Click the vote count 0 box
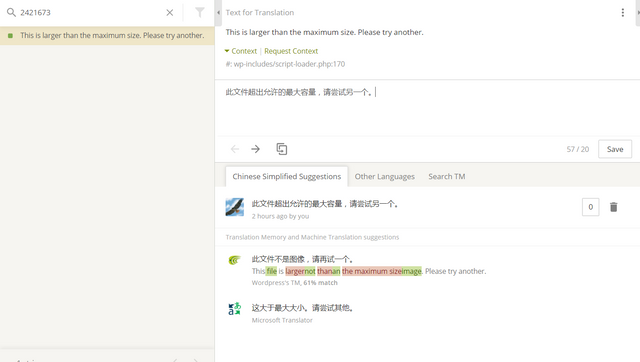 (x=590, y=207)
